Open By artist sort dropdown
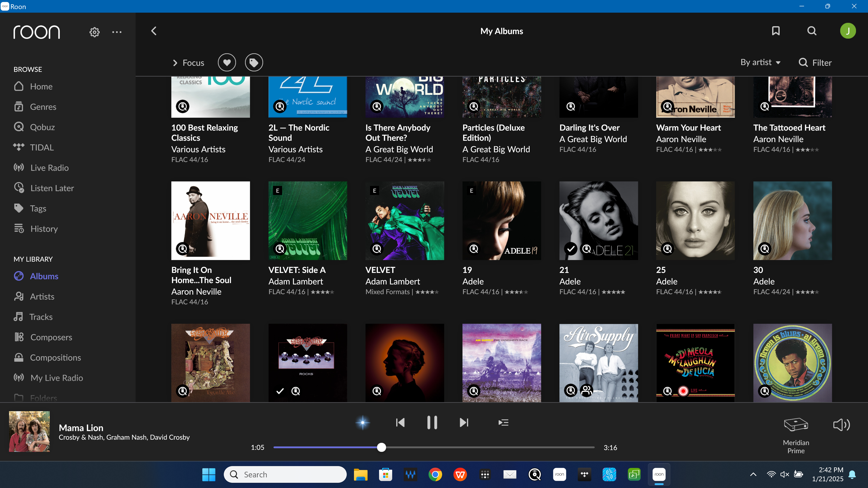The height and width of the screenshot is (488, 868). coord(760,62)
